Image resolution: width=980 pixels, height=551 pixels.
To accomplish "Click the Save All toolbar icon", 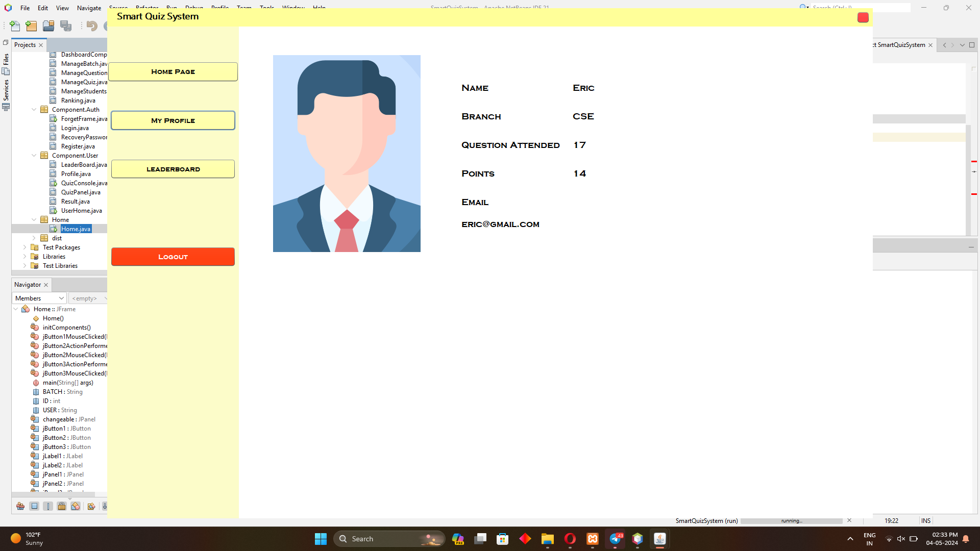I will [x=66, y=26].
